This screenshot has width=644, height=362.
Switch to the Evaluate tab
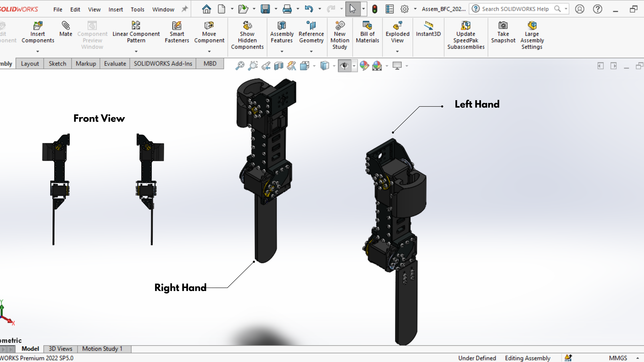click(x=115, y=64)
